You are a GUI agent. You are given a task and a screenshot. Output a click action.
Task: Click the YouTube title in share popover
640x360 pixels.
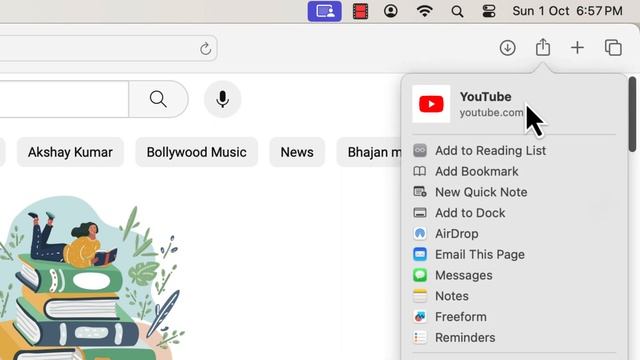point(485,97)
